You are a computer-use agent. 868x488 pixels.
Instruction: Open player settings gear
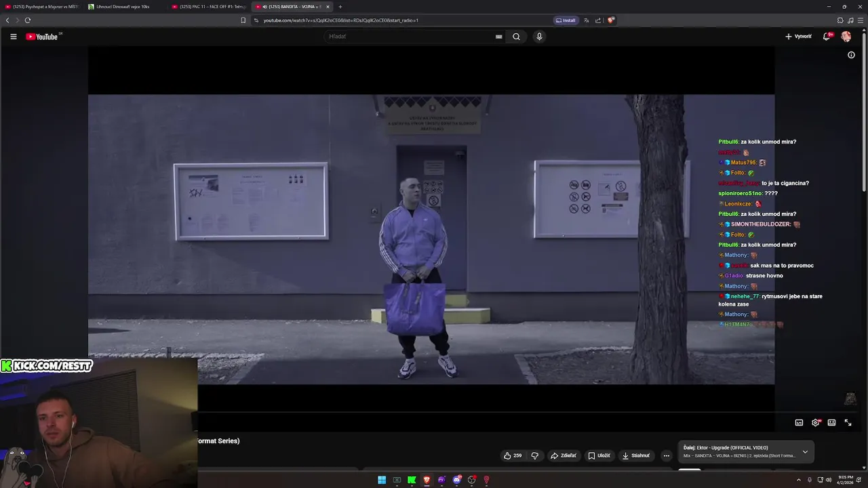[816, 422]
